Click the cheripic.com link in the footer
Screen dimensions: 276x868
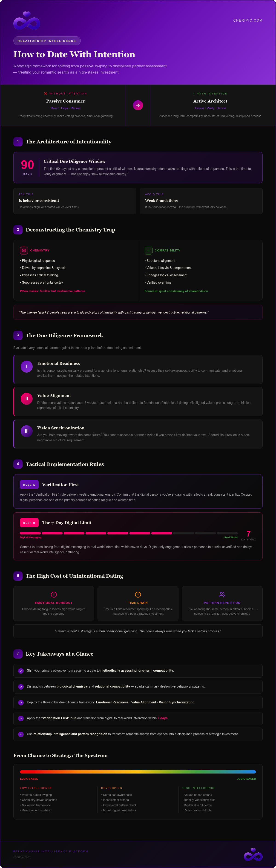tap(22, 857)
